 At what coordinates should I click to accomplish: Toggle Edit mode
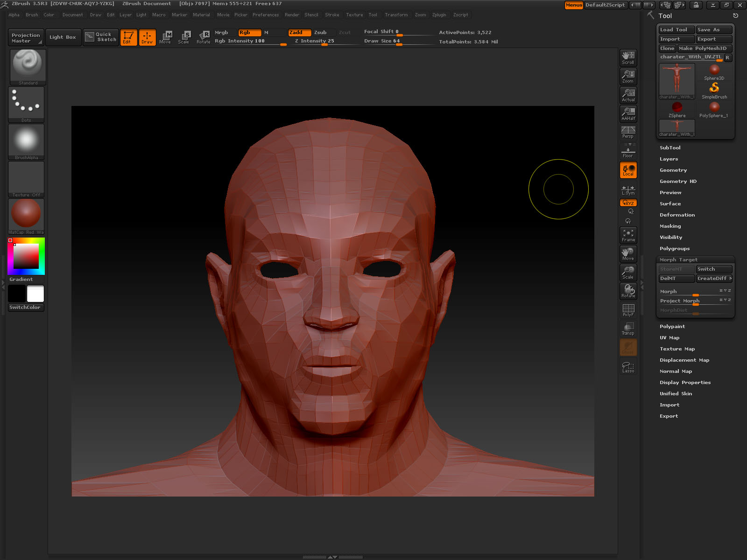128,37
